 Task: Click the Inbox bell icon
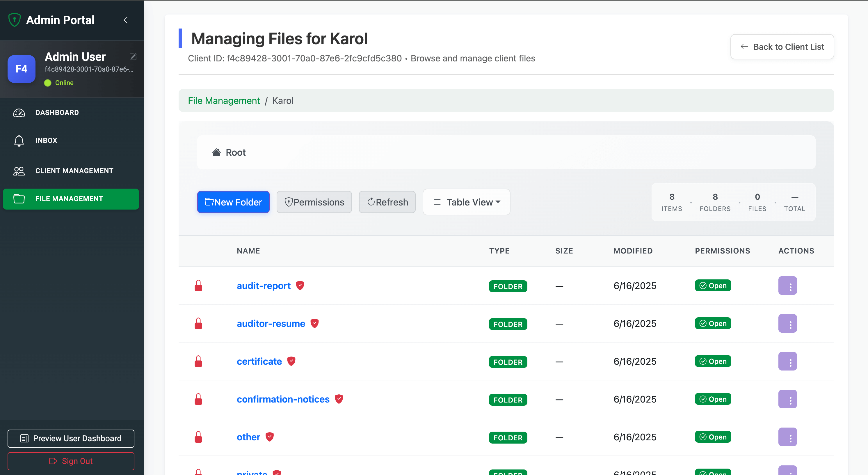[19, 141]
